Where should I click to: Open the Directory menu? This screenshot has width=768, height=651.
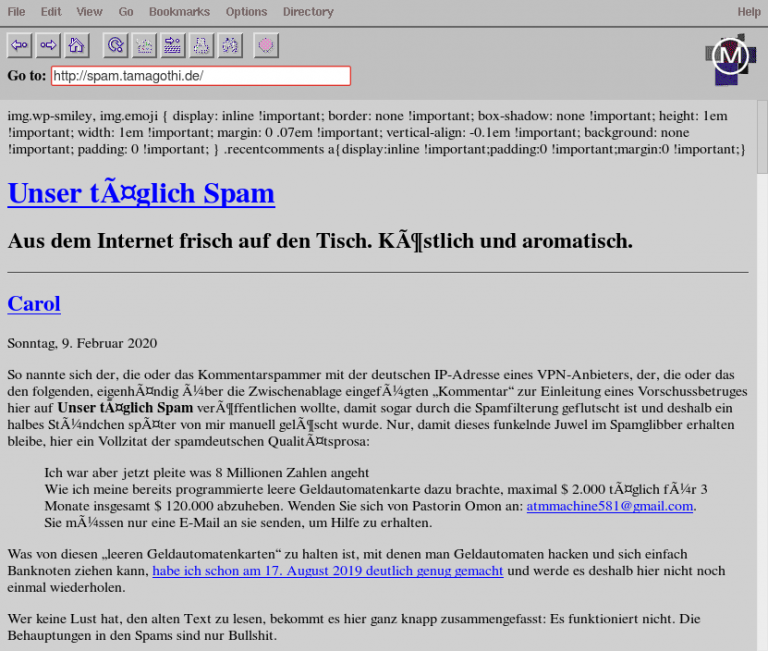308,12
